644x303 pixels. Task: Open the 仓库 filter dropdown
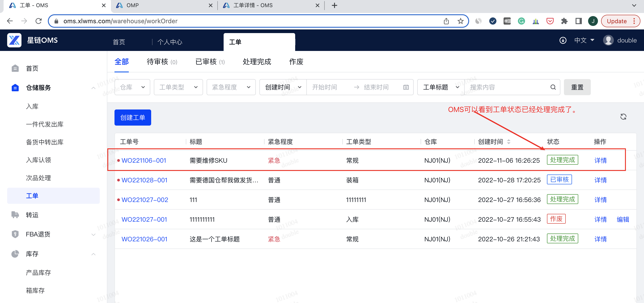coord(132,87)
